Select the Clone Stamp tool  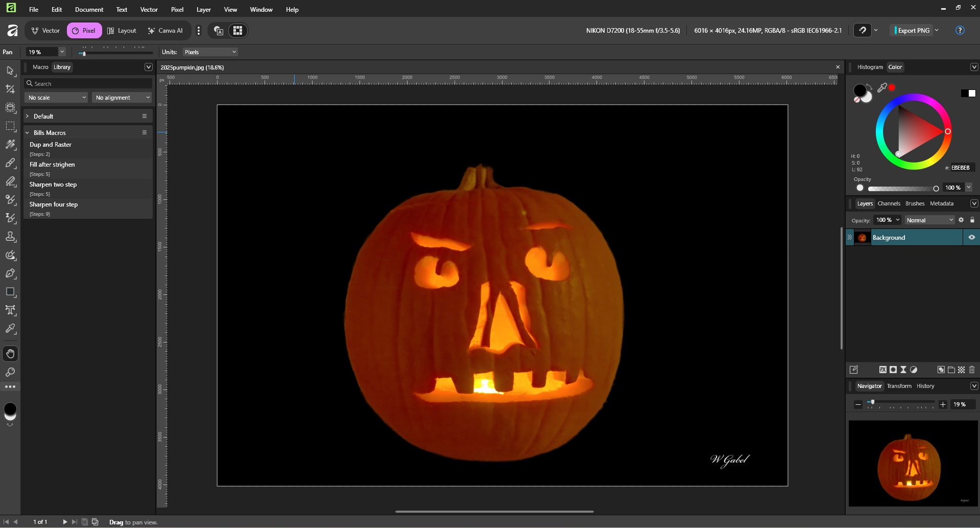[10, 237]
